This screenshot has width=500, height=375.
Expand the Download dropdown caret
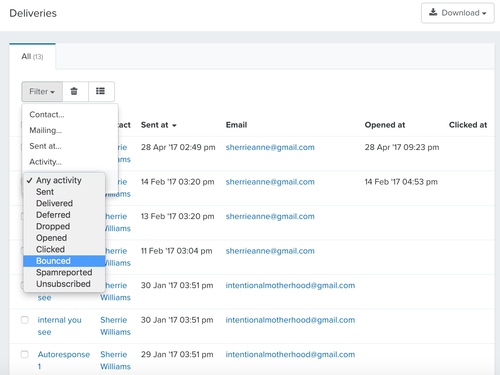[484, 13]
